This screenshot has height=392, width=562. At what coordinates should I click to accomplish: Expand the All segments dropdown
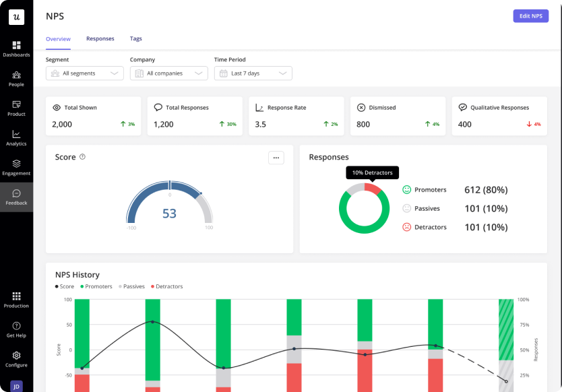click(85, 73)
